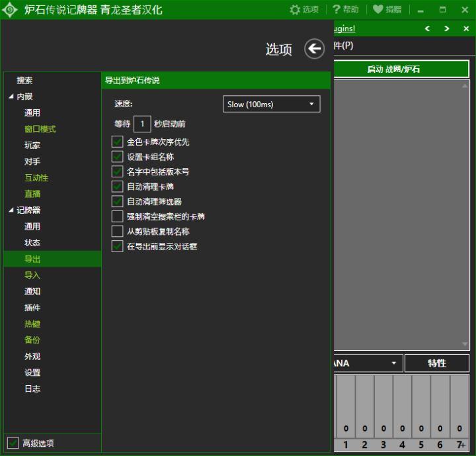
Task: Click the 等待 seconds input field
Action: [x=142, y=124]
